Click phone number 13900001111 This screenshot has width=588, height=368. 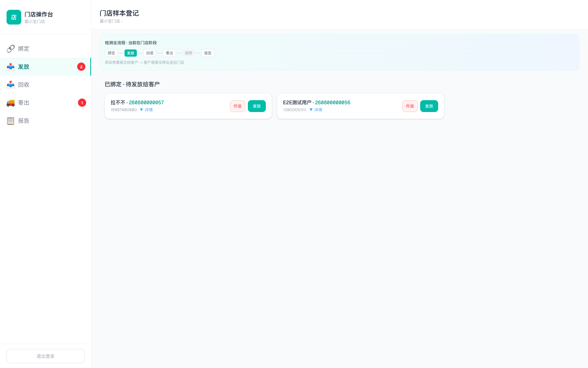pos(294,110)
